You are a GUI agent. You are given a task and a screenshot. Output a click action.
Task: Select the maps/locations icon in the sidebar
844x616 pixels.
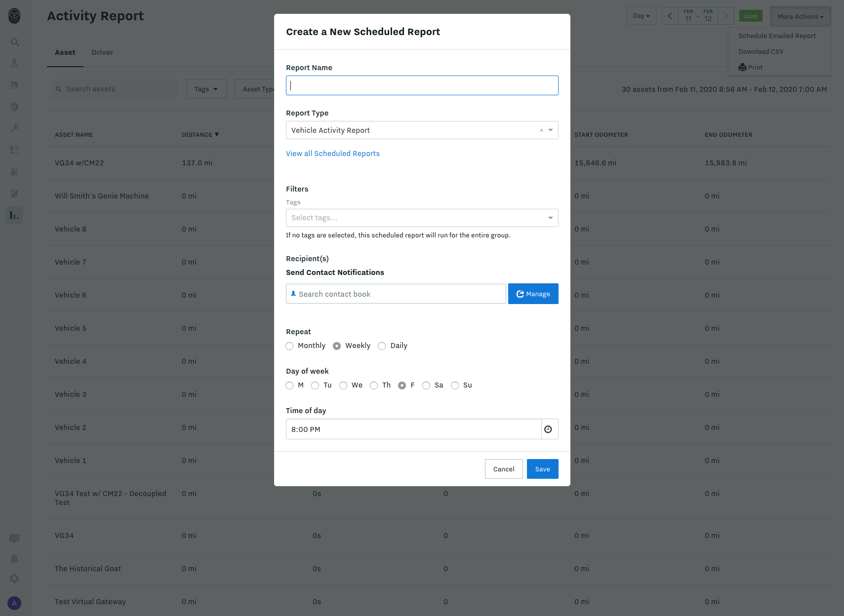point(14,63)
